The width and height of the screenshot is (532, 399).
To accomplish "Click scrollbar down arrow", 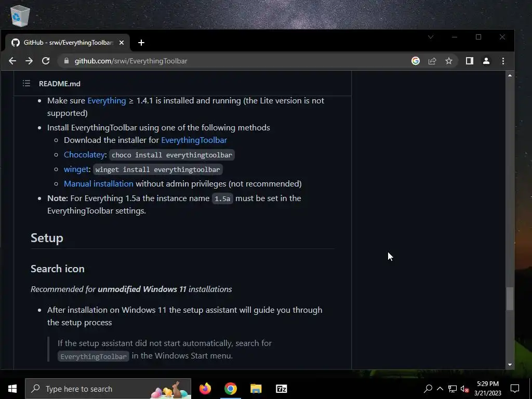I will pos(510,365).
